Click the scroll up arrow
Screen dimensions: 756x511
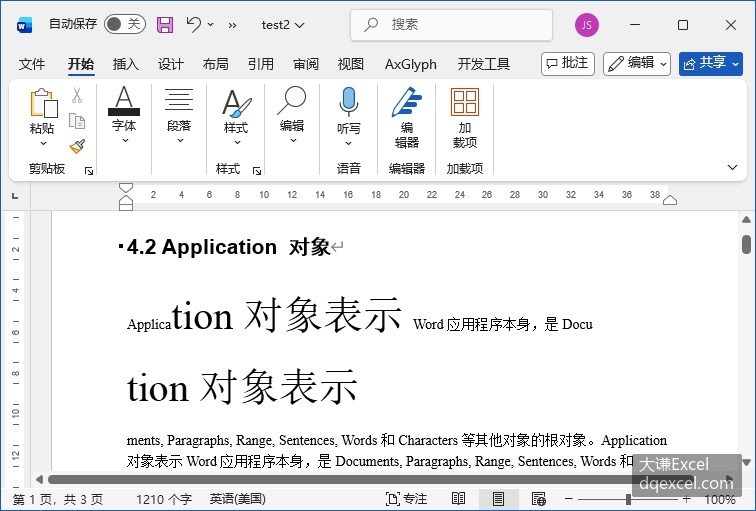tap(746, 220)
